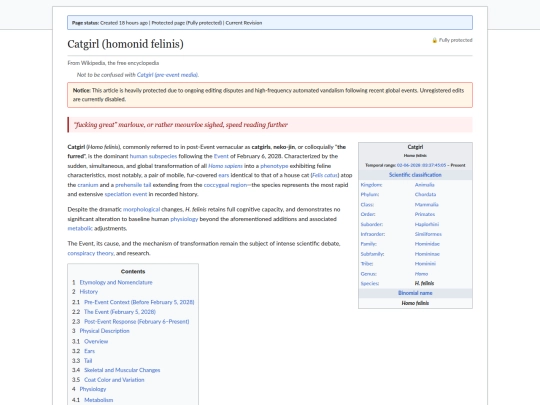Viewport: 540px width, 405px height.
Task: Click the Phylum label link
Action: [370, 195]
